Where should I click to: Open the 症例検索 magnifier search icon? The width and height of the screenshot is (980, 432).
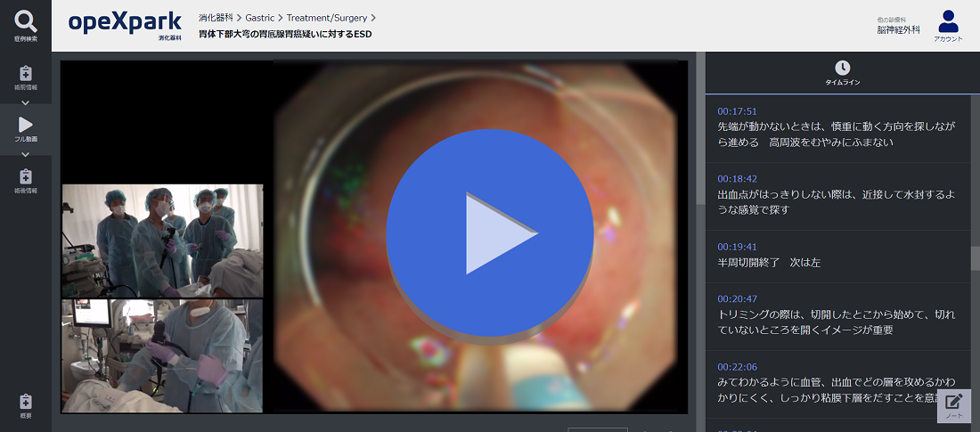click(26, 22)
